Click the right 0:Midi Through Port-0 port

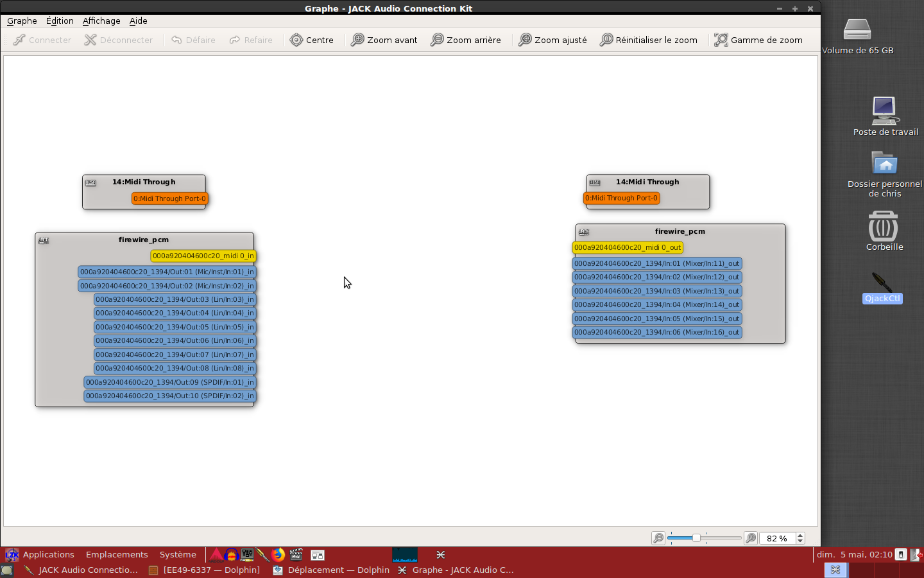coord(622,198)
